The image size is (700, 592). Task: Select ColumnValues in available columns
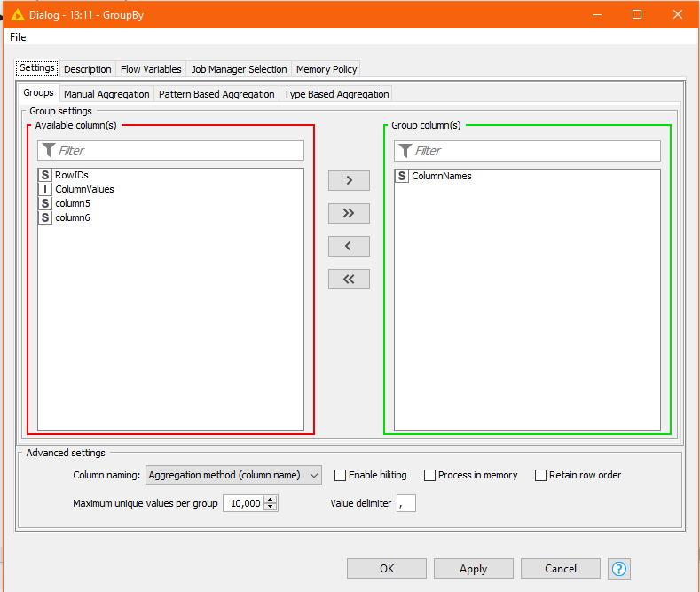(170, 189)
